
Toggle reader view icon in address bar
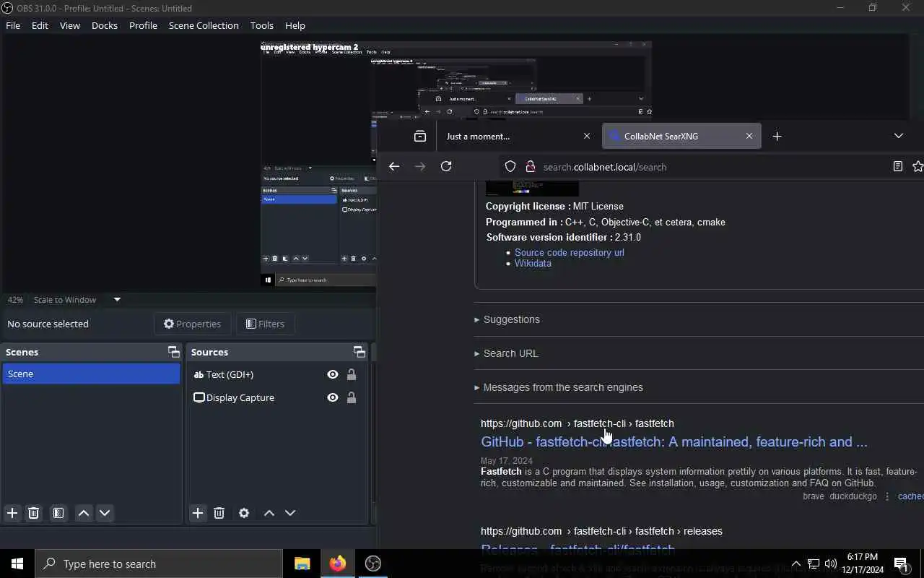pos(897,166)
